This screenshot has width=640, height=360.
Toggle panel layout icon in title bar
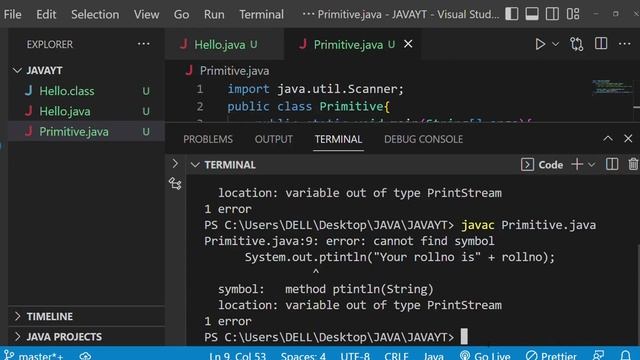532,14
